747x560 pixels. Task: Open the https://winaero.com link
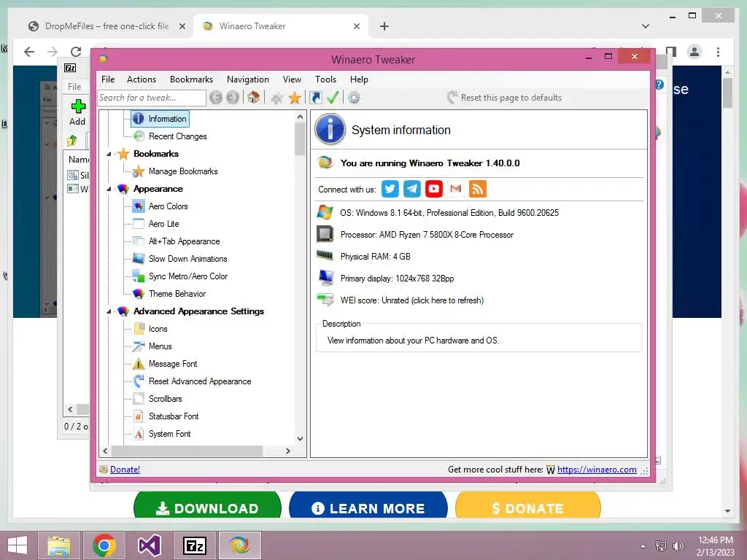coord(597,470)
